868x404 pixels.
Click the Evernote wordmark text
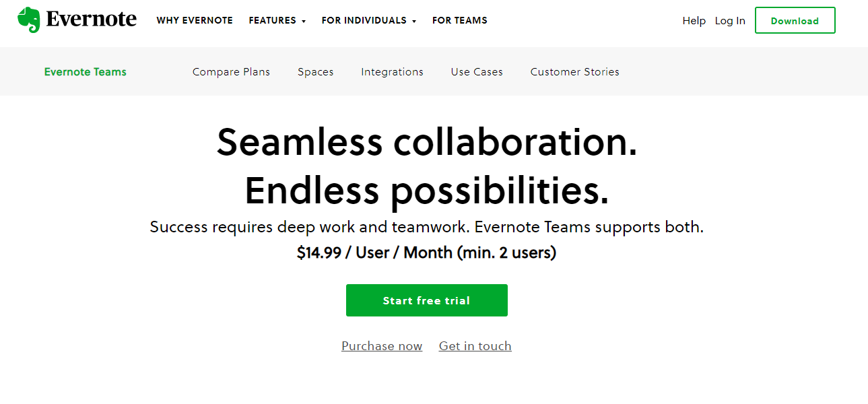coord(91,19)
